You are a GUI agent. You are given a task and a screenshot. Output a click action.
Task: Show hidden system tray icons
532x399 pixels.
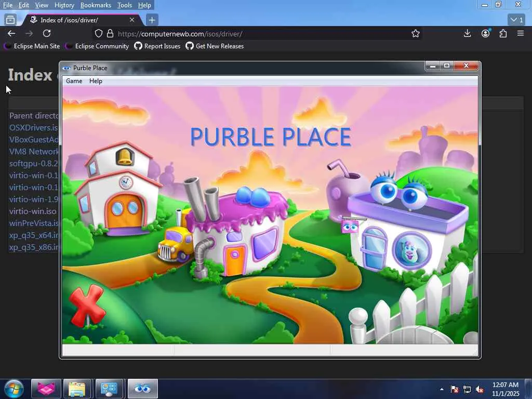[x=442, y=389]
